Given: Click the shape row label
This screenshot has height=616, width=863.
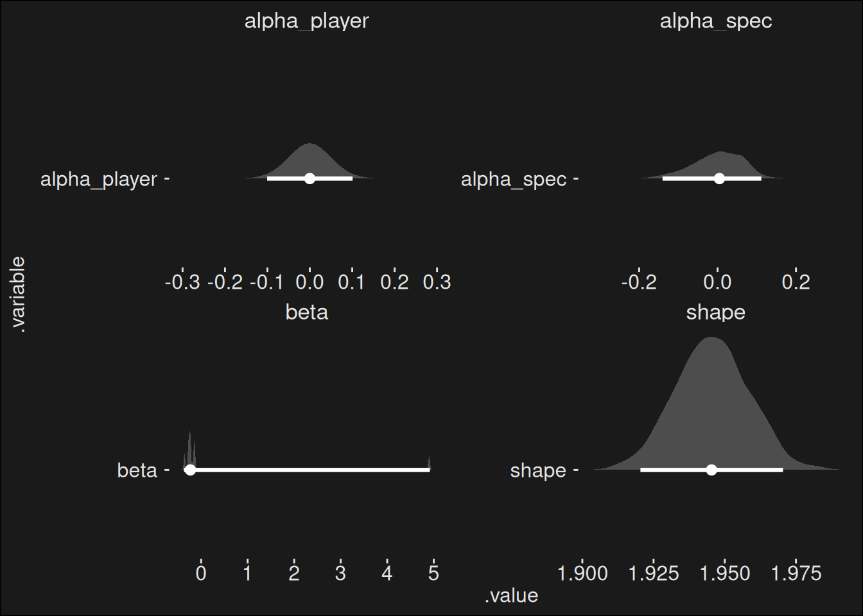Looking at the screenshot, I should pos(538,470).
